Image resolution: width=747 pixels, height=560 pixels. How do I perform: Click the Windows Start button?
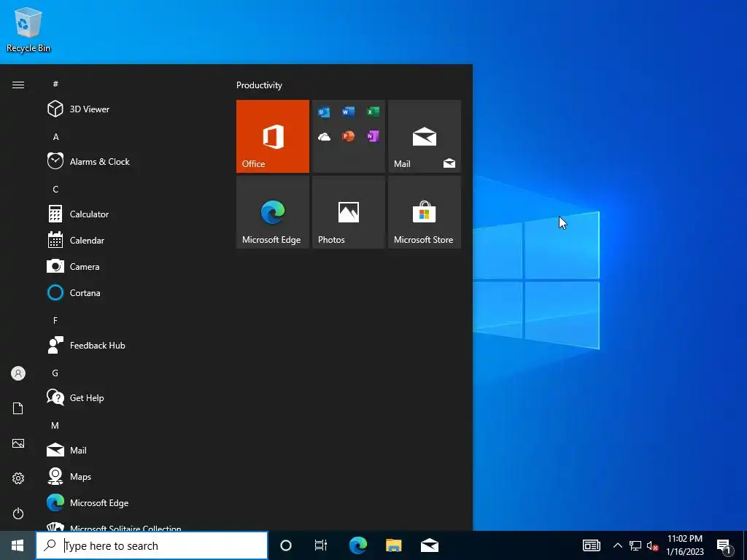point(18,545)
